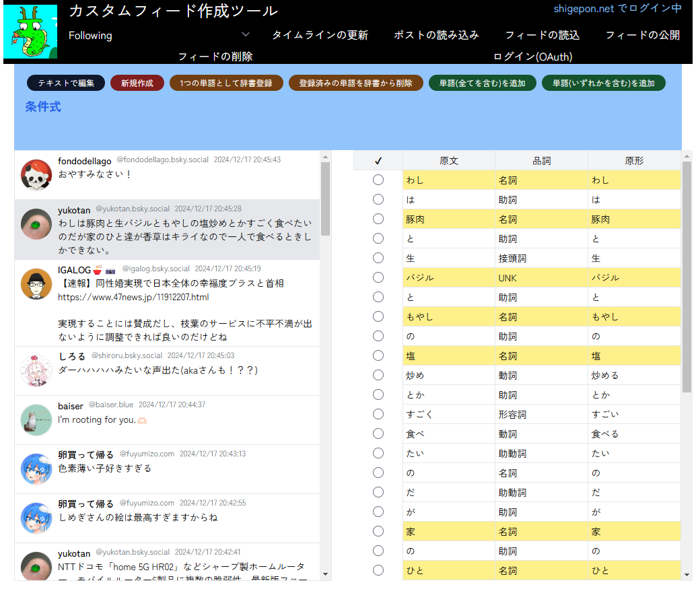Select radio button for ひと row
Image resolution: width=700 pixels, height=589 pixels.
click(x=378, y=570)
